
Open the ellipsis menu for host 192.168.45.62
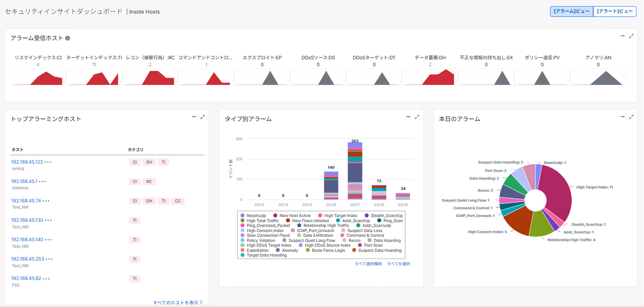pyautogui.click(x=46, y=279)
